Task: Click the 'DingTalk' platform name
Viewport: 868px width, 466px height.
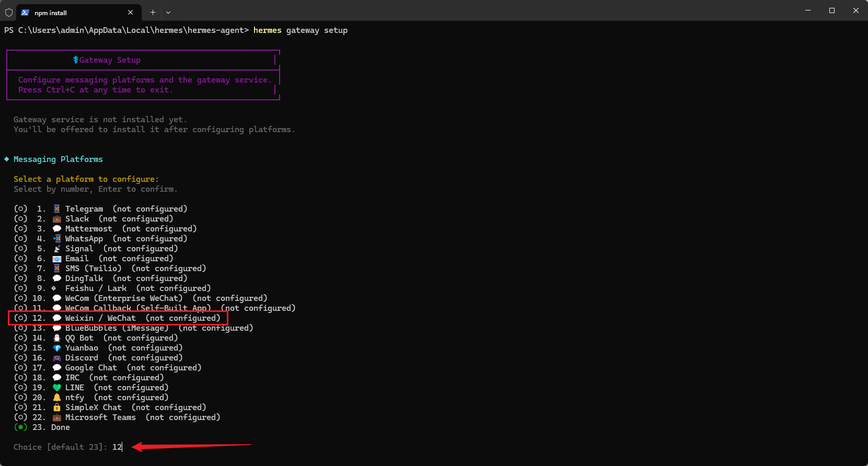Action: [84, 278]
